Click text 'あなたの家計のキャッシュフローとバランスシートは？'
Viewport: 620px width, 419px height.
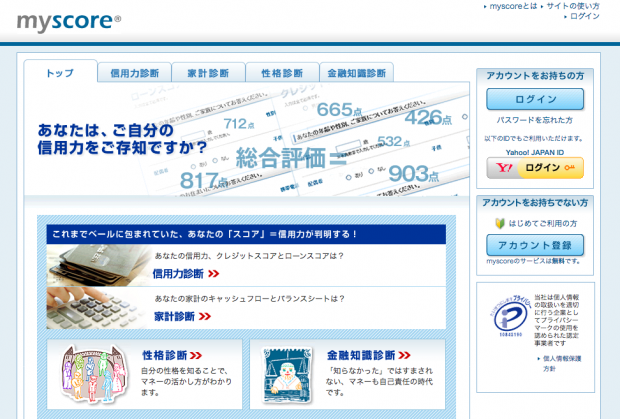[x=250, y=299]
